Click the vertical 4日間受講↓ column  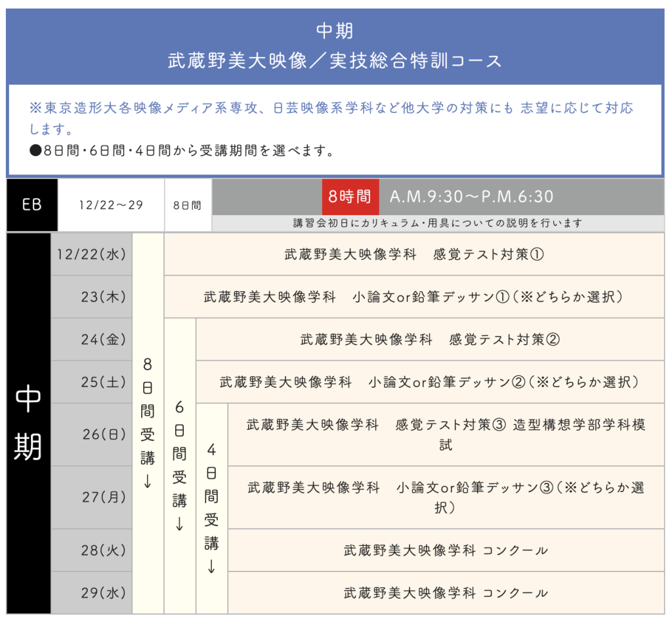tap(212, 508)
